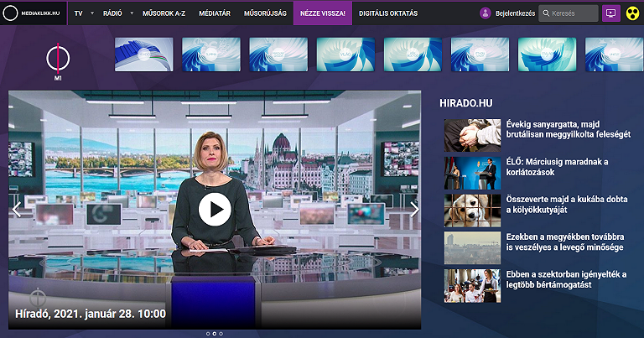The height and width of the screenshot is (338, 644).
Task: Go to the MÉDIATÁR section
Action: pyautogui.click(x=215, y=13)
